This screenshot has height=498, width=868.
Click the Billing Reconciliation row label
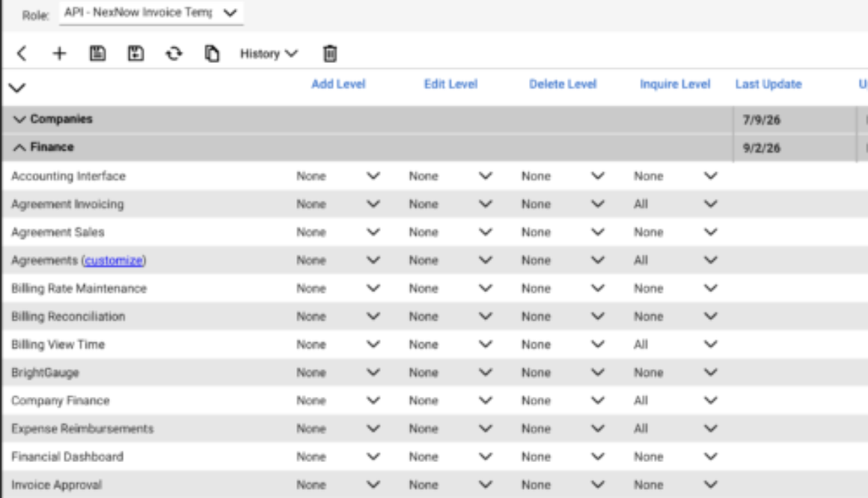[x=68, y=317]
